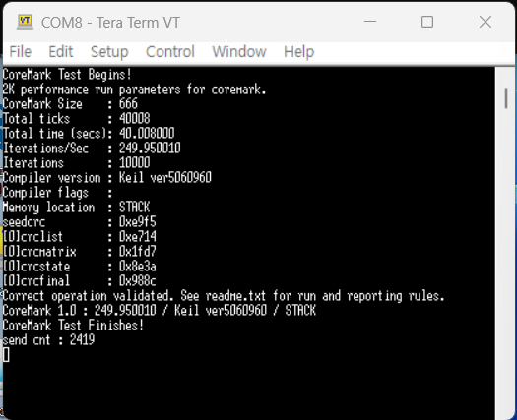The image size is (517, 420).
Task: Click the COM8 - Tera Term VT title text
Action: click(110, 23)
